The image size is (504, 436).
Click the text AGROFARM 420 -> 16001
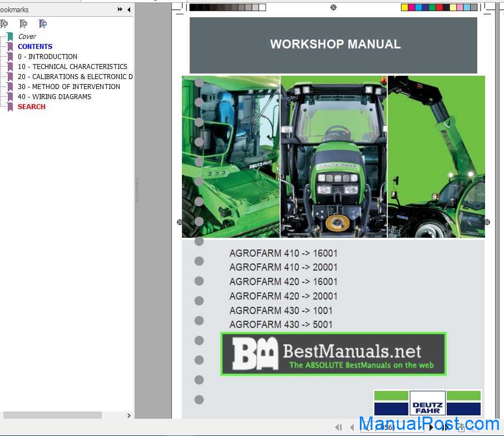coord(283,282)
